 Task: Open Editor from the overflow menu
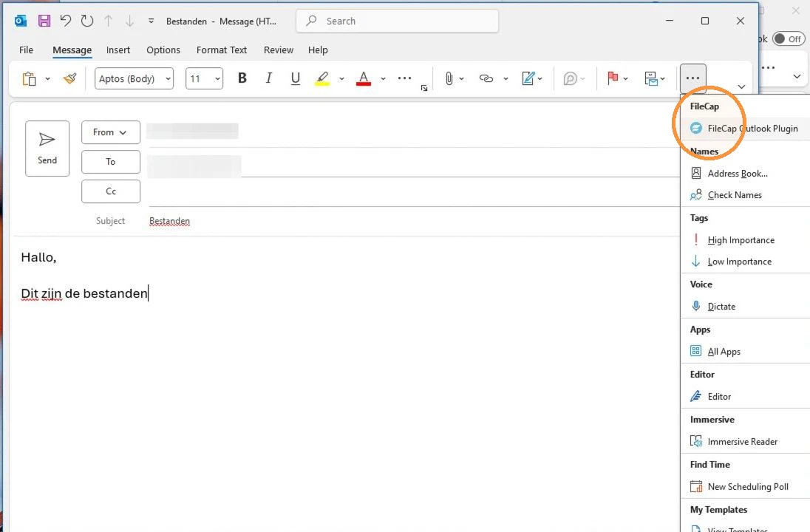point(746,397)
